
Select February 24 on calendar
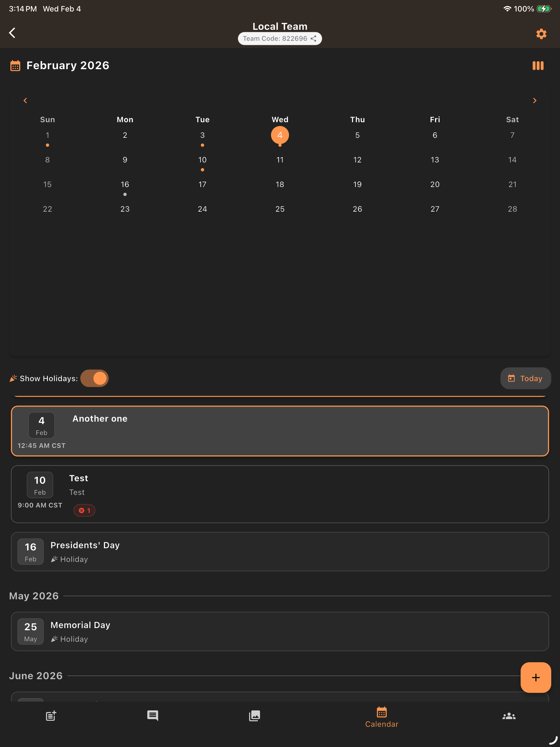[202, 209]
